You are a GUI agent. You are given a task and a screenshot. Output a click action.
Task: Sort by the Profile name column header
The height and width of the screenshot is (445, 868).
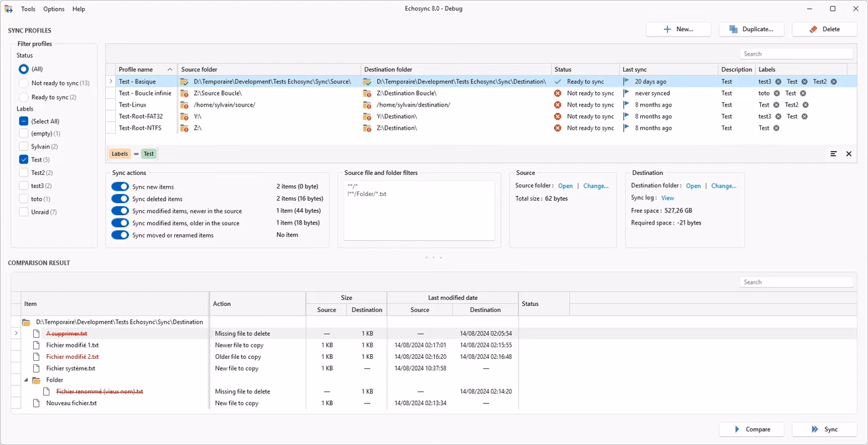pyautogui.click(x=146, y=69)
